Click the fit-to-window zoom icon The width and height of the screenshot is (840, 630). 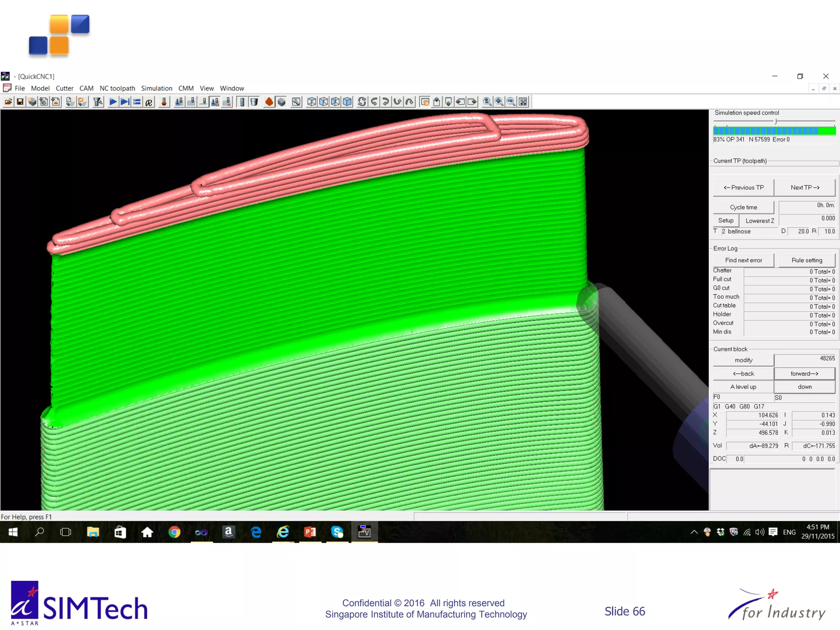pos(523,102)
